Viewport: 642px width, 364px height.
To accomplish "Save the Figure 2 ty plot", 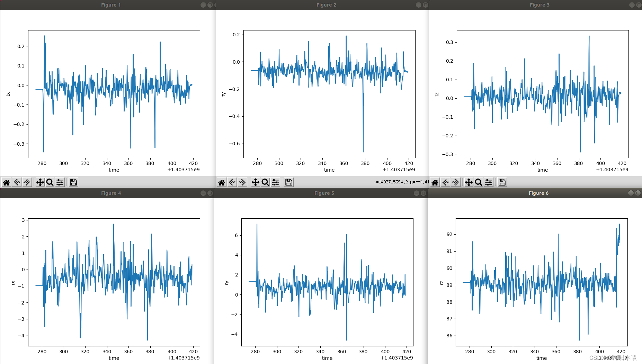I will pos(289,182).
